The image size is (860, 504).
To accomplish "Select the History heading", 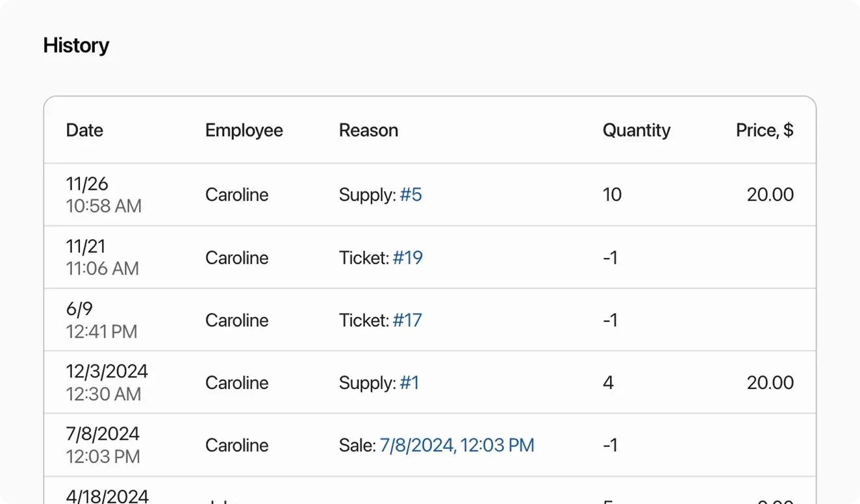I will point(76,45).
